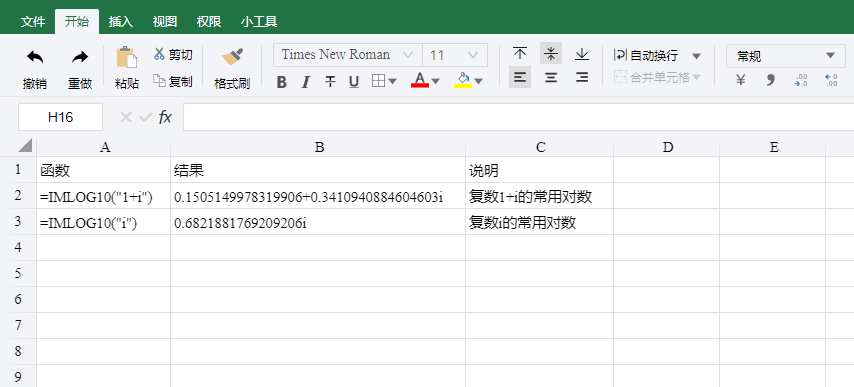Select column B header
The image size is (854, 387).
(x=318, y=147)
